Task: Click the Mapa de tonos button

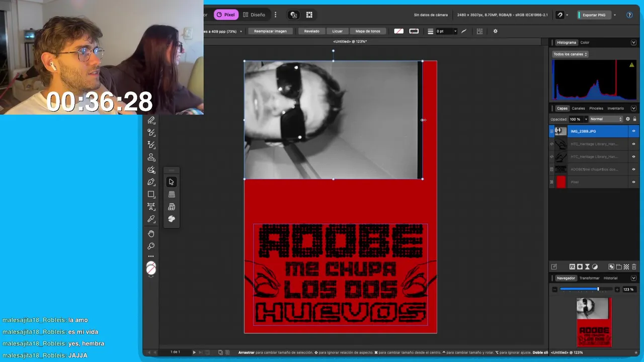Action: click(368, 31)
